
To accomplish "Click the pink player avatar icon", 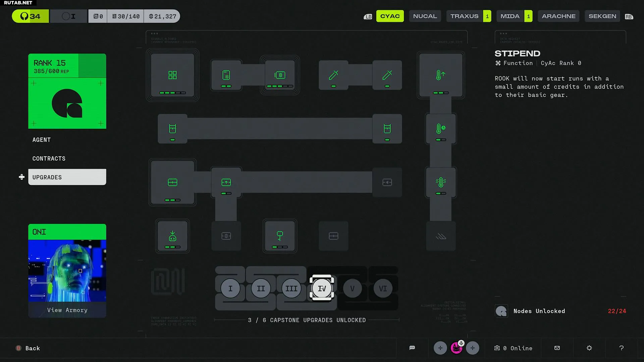I will pos(456,348).
